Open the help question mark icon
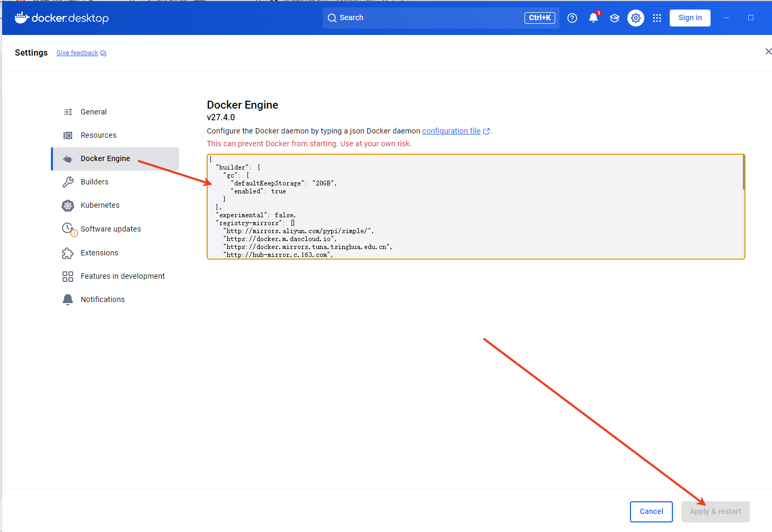772x532 pixels. [x=572, y=18]
